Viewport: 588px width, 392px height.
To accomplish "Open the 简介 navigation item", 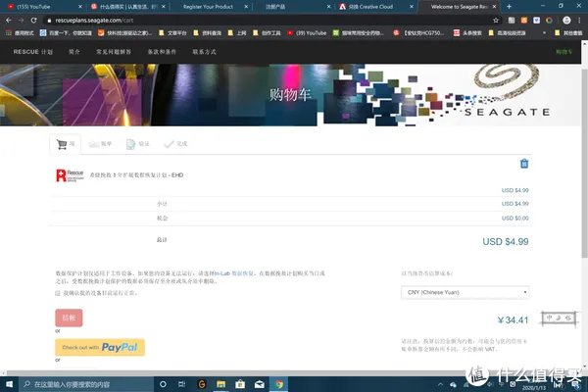I will click(x=74, y=52).
